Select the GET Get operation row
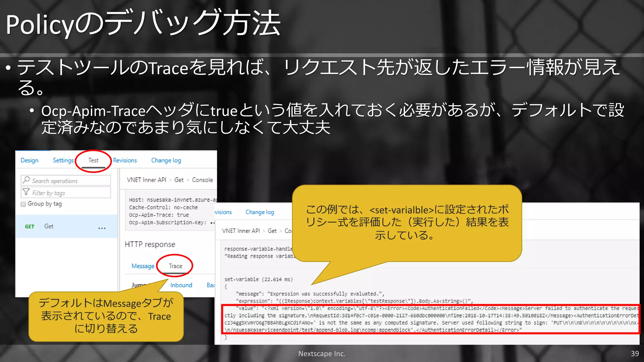This screenshot has width=644, height=362. pos(66,226)
